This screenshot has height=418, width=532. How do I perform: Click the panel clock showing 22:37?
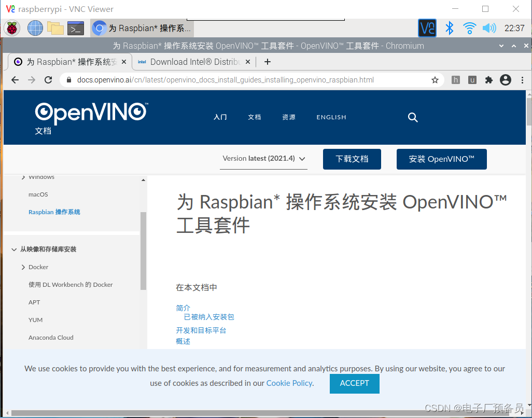[x=514, y=28]
